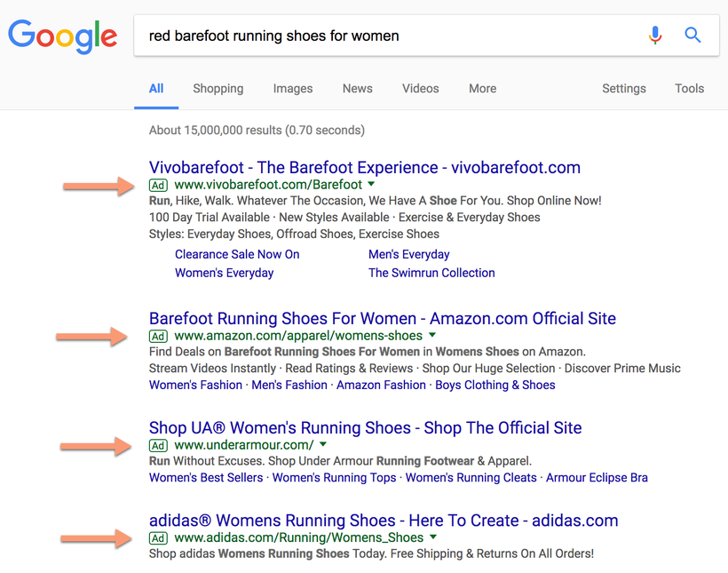Select the All results tab
The image size is (728, 573).
tap(156, 88)
